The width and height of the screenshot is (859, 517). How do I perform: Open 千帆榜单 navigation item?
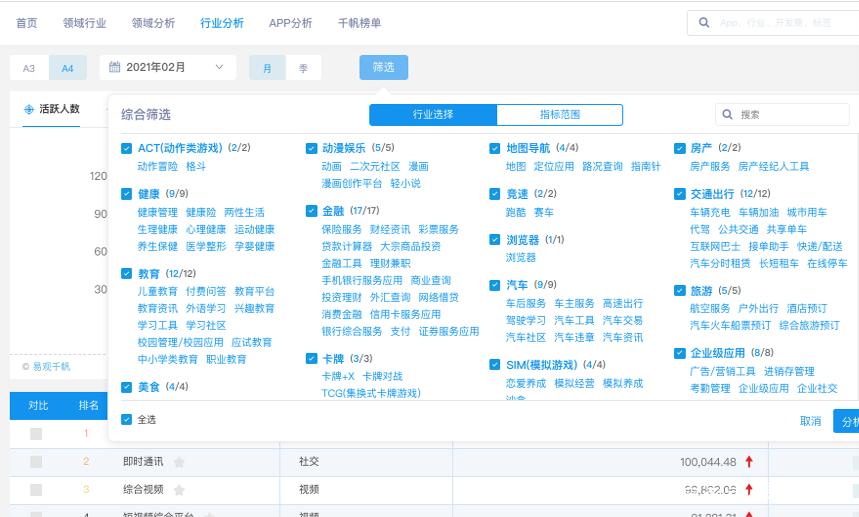click(359, 23)
